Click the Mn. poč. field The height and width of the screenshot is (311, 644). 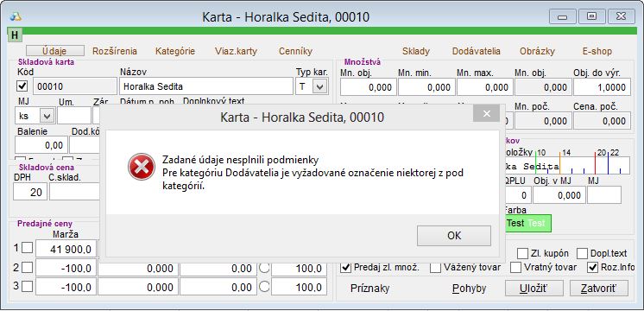(x=543, y=121)
